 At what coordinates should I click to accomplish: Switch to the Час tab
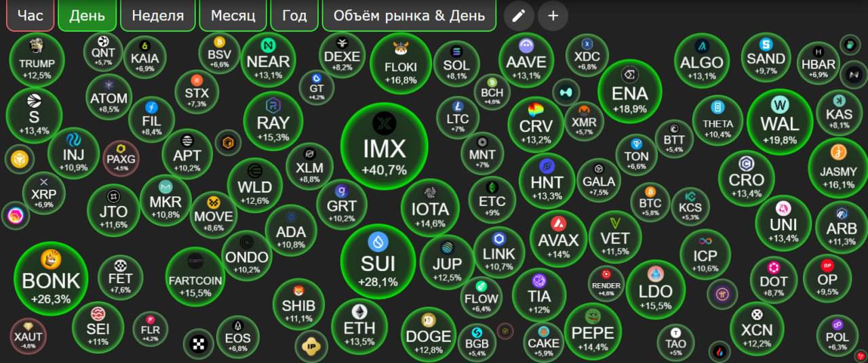click(x=30, y=16)
